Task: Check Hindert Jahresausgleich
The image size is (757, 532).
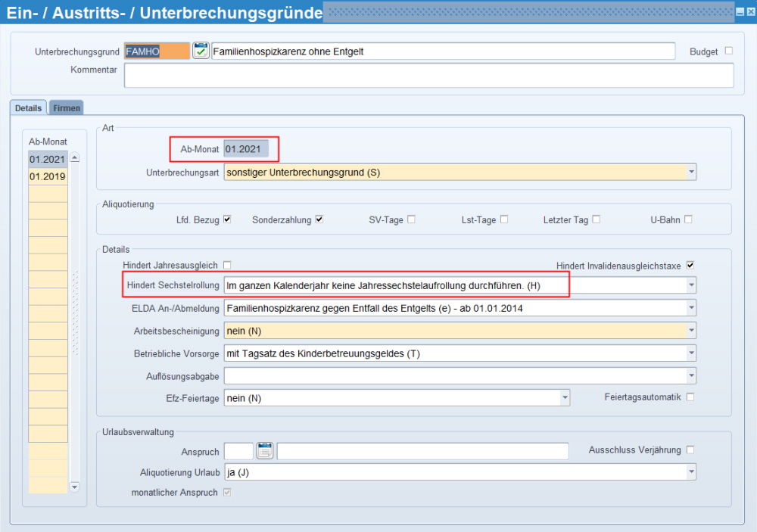Action: tap(227, 265)
